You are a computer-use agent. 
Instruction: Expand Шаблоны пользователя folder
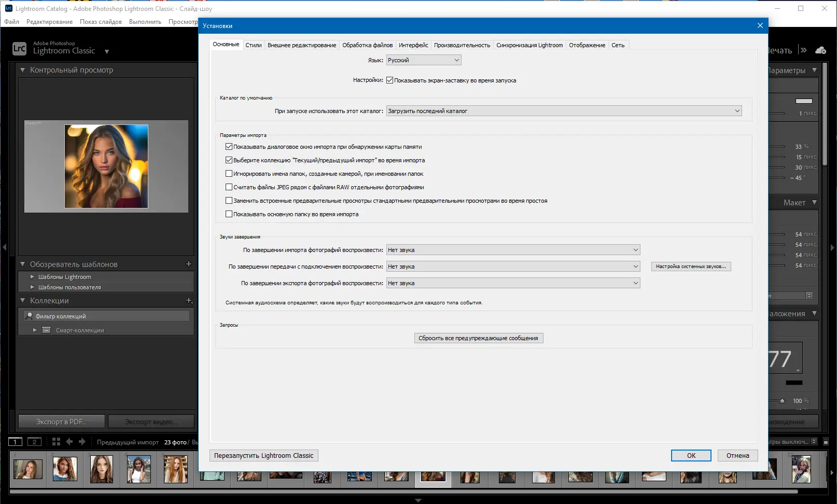32,287
